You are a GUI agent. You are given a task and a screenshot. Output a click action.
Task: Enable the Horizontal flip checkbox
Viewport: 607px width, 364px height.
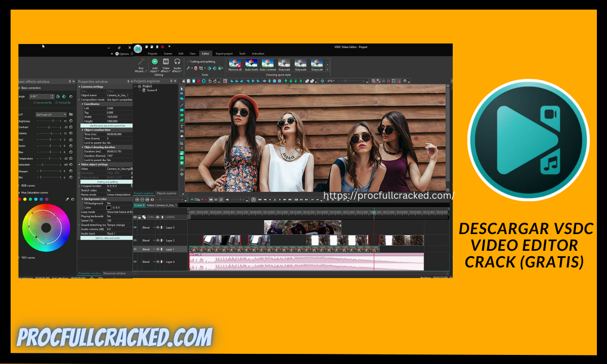[35, 103]
